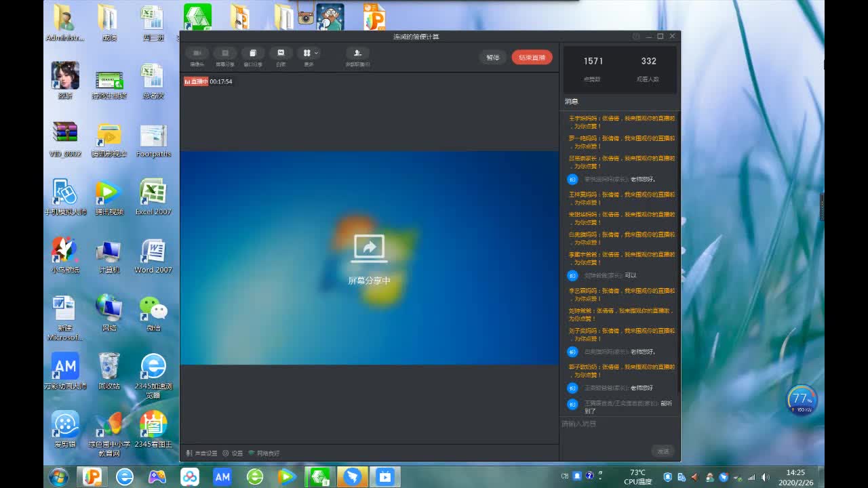Open the 设置 gear settings
Image resolution: width=868 pixels, height=488 pixels.
pos(233,453)
